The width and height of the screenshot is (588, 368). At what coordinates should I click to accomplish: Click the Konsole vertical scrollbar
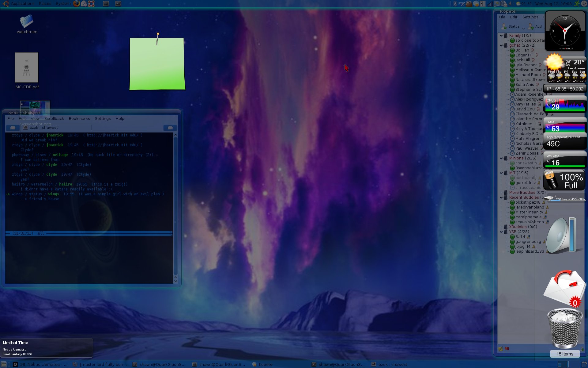(175, 205)
